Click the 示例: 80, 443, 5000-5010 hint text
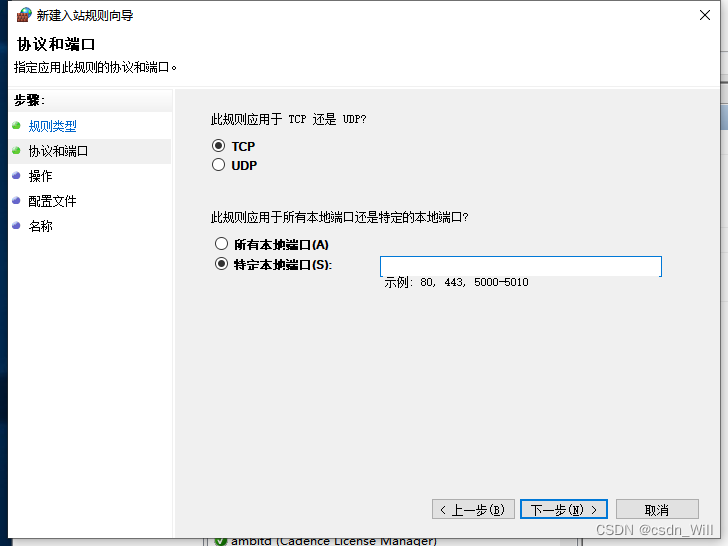This screenshot has height=546, width=728. pos(456,282)
